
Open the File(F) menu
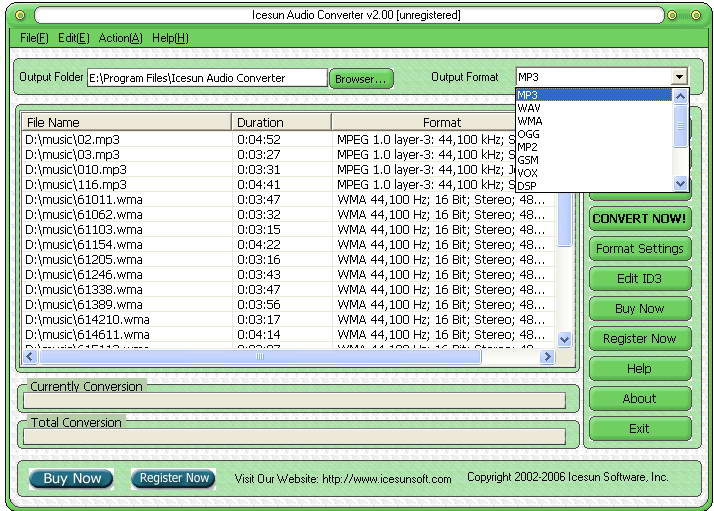34,38
